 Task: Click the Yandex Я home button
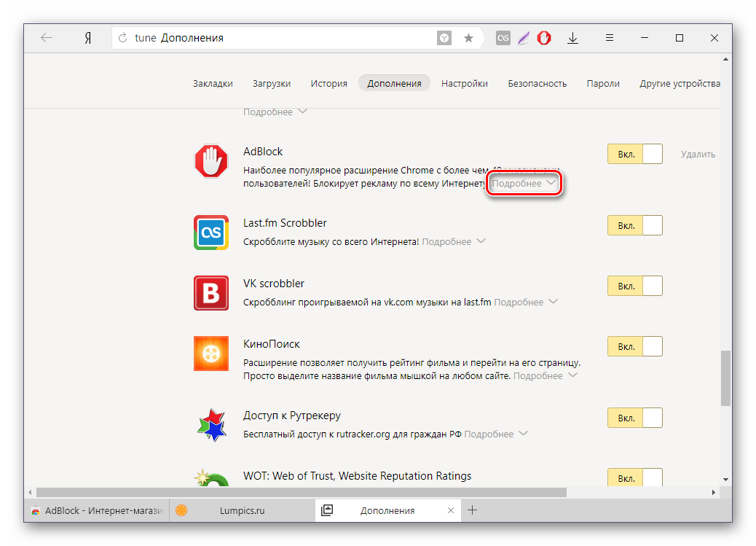click(87, 38)
